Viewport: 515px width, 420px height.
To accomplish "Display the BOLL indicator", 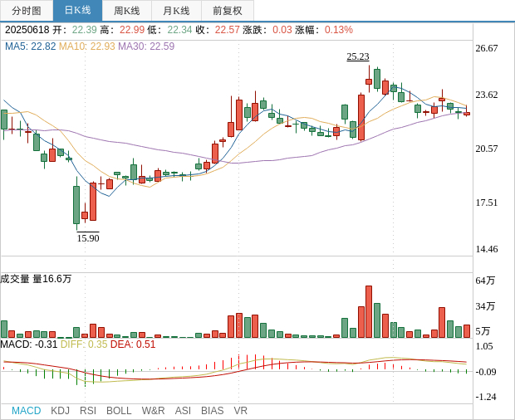I will click(119, 411).
